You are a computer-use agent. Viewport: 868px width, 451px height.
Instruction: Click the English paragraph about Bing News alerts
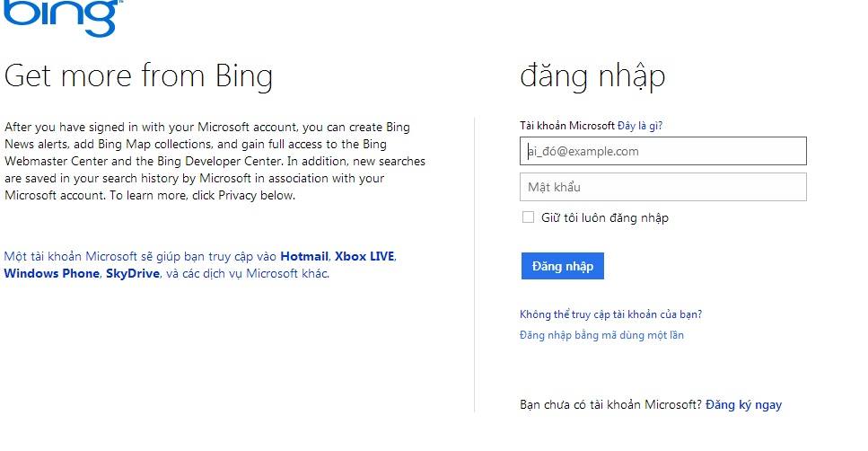(215, 161)
